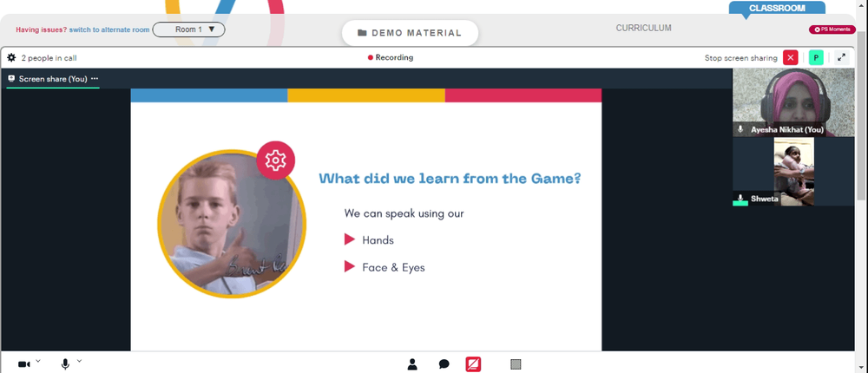Viewport: 868px width, 373px height.
Task: Click red triangle bullet beside Face & Eyes
Action: (x=349, y=267)
